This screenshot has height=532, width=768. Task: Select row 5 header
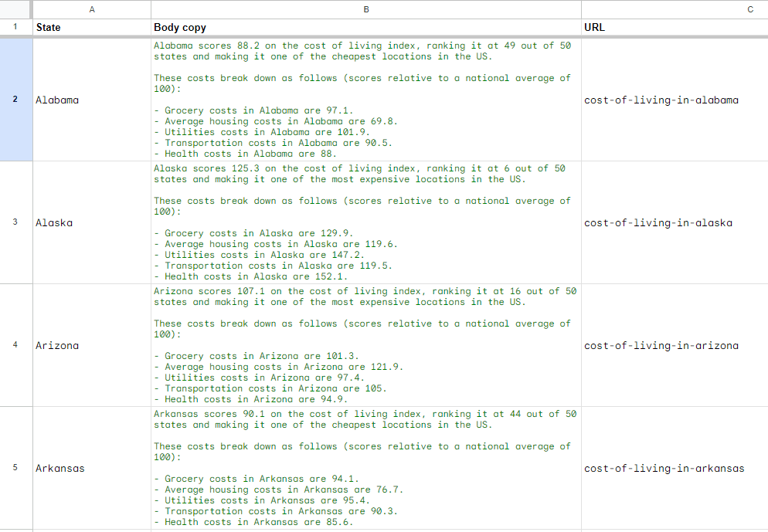[x=15, y=468]
